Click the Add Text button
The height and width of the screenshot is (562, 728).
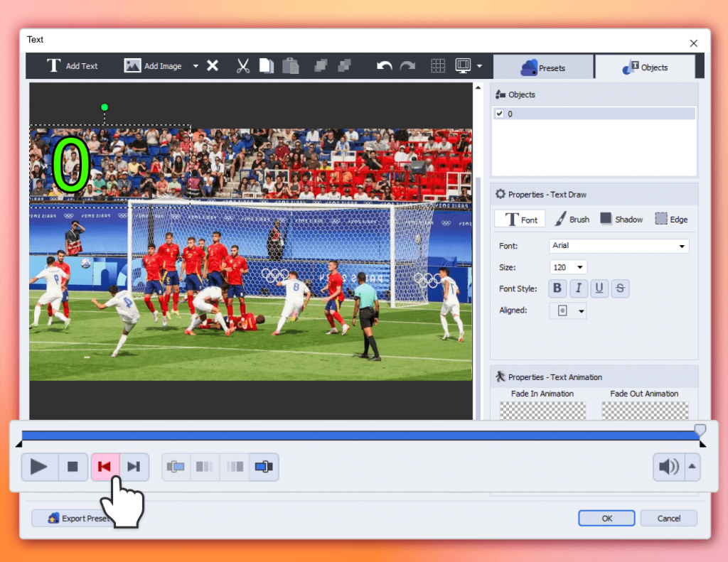(73, 66)
